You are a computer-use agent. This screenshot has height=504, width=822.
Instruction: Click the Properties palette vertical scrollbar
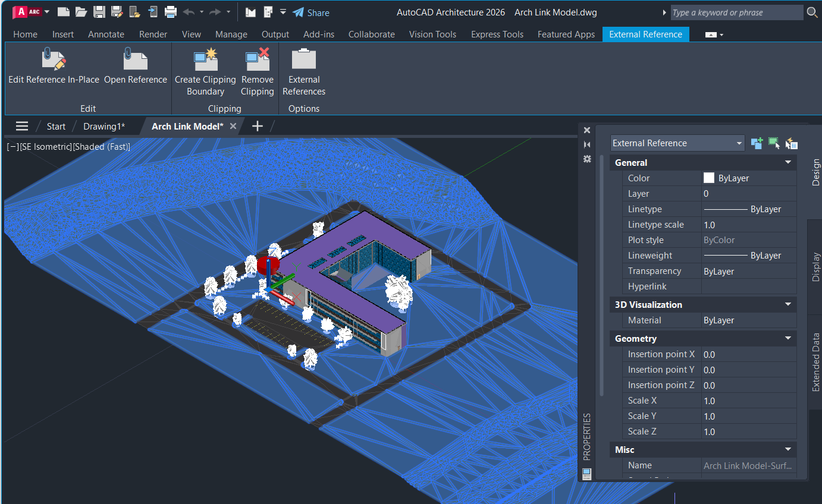click(x=601, y=275)
